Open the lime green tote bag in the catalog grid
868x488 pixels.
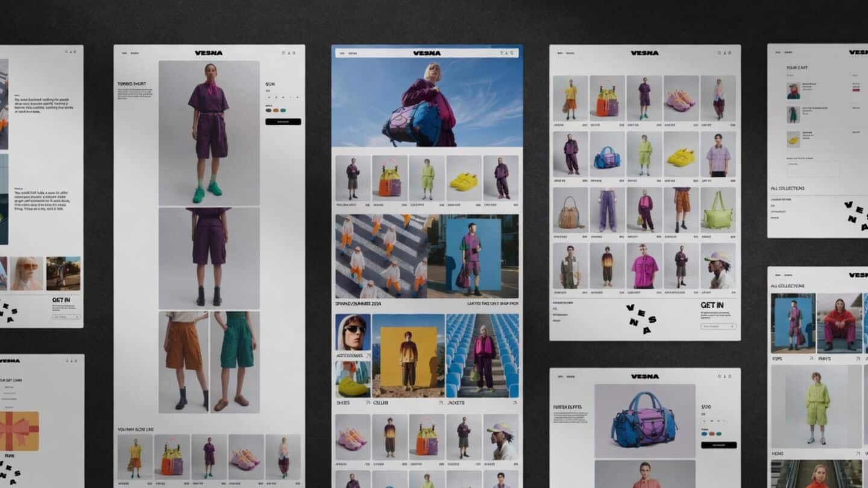(718, 209)
